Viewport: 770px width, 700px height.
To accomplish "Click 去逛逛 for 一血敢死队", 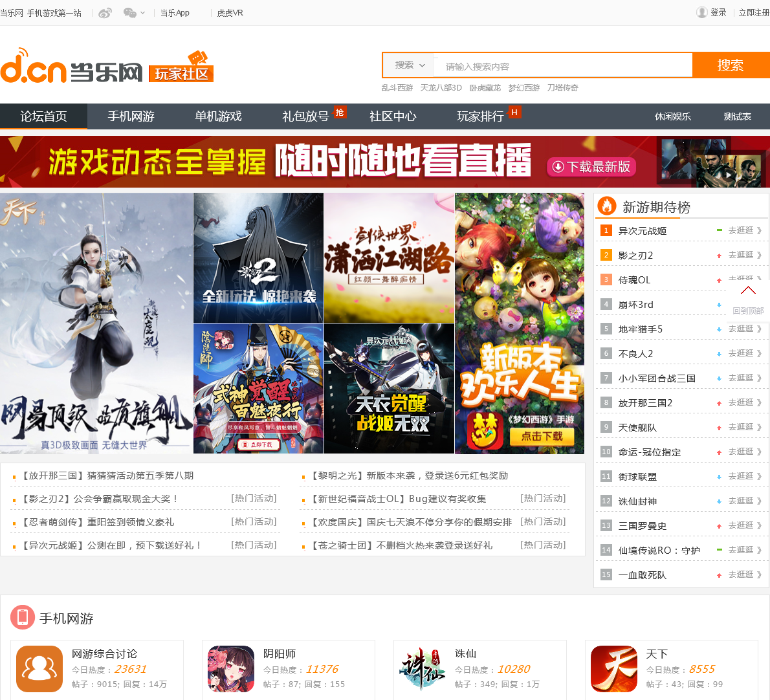I will (x=745, y=574).
